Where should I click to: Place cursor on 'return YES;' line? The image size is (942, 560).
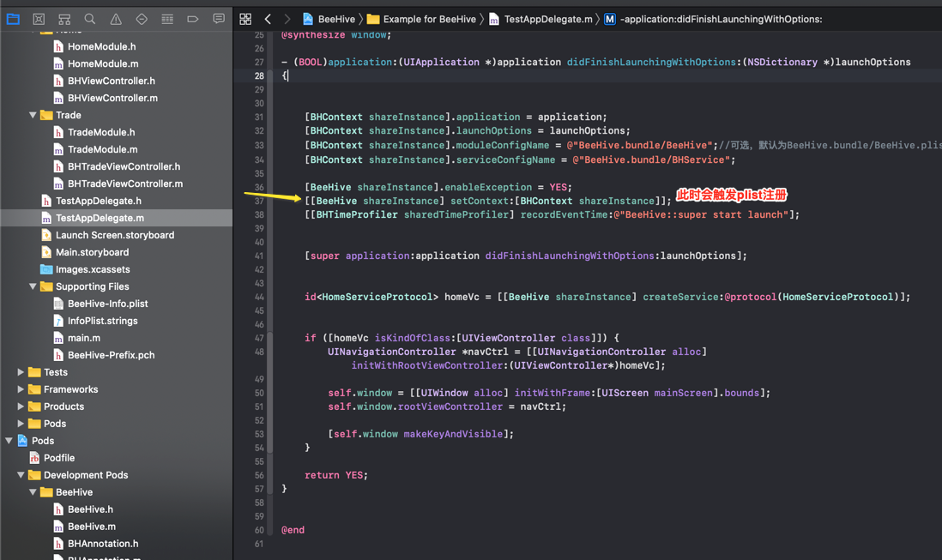pos(335,475)
